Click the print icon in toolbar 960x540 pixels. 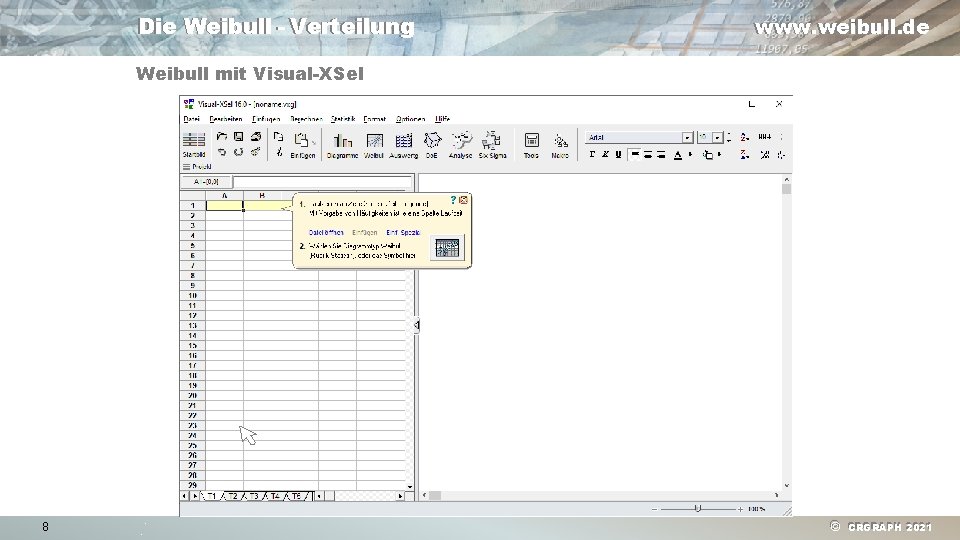pyautogui.click(x=256, y=137)
